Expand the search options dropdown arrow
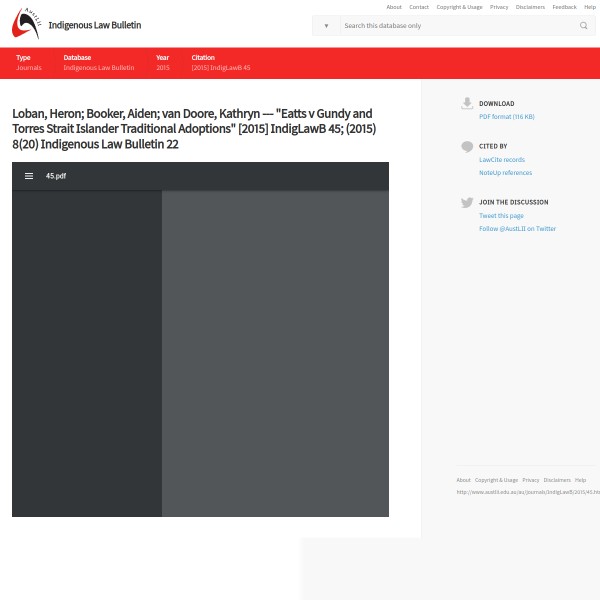This screenshot has width=600, height=600. tap(326, 26)
